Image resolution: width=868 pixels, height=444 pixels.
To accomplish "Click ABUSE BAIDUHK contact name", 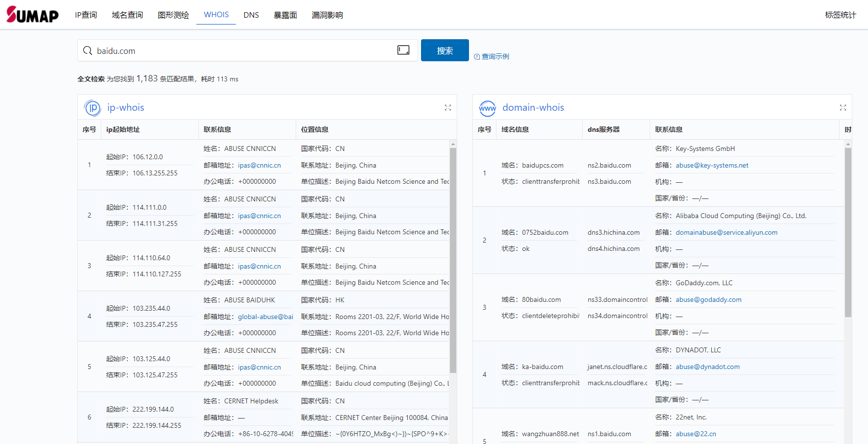I will 250,300.
